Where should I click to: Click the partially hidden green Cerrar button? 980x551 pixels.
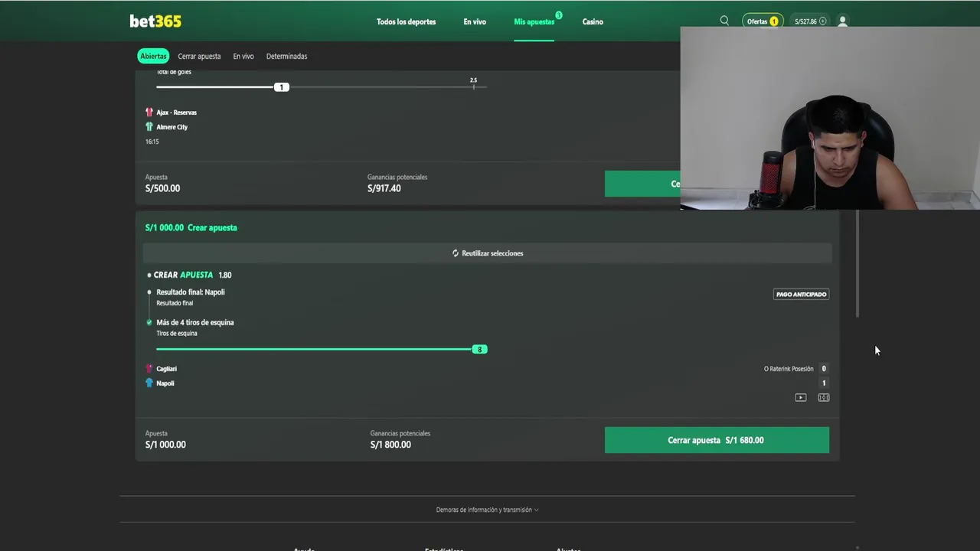642,184
